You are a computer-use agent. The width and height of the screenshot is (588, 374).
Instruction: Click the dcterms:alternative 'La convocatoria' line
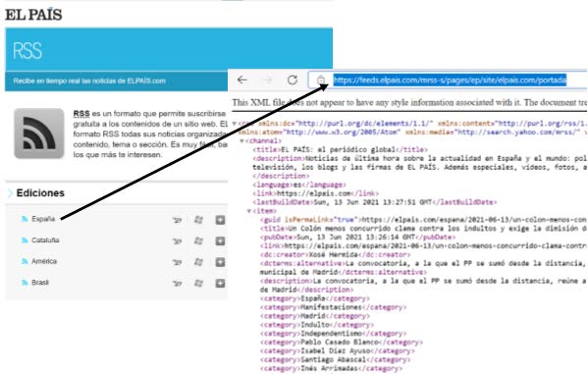(x=423, y=263)
